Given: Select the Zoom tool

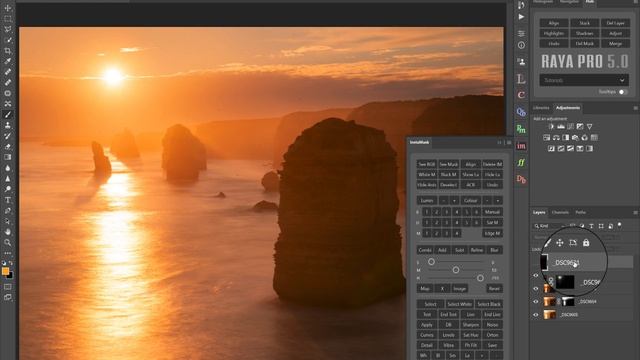Looking at the screenshot, I should click(x=8, y=242).
